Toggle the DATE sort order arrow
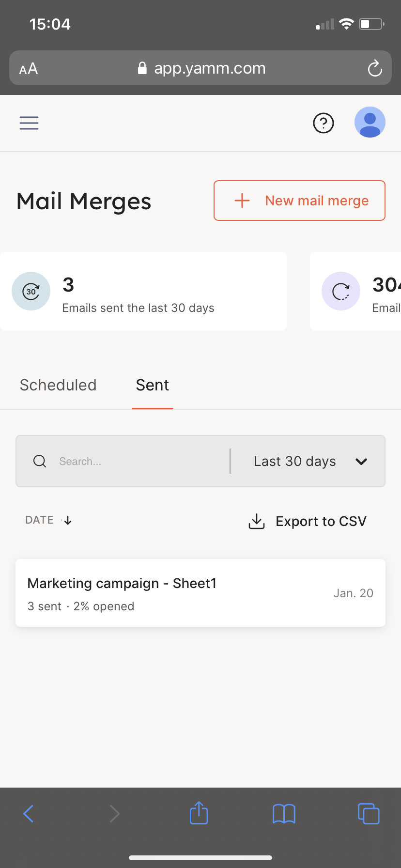 pyautogui.click(x=68, y=520)
